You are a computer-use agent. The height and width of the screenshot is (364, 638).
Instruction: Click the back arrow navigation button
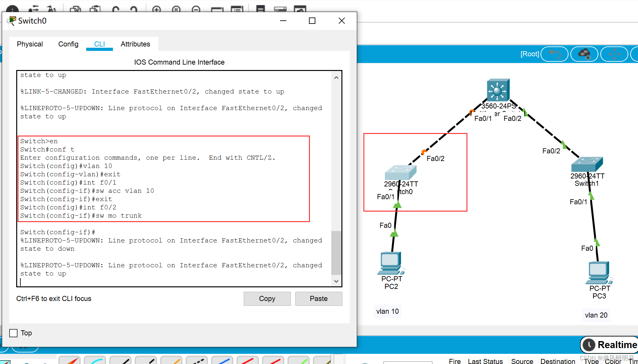[x=555, y=54]
